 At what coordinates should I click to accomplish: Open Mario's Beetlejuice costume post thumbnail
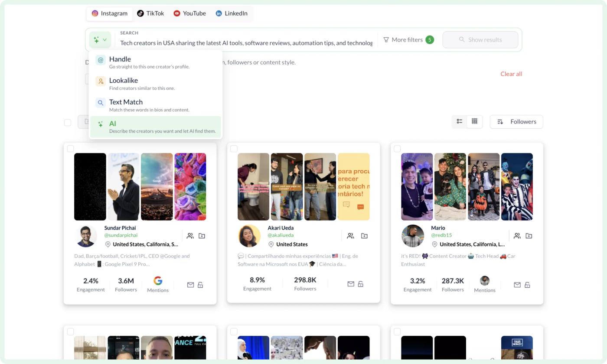click(x=517, y=187)
